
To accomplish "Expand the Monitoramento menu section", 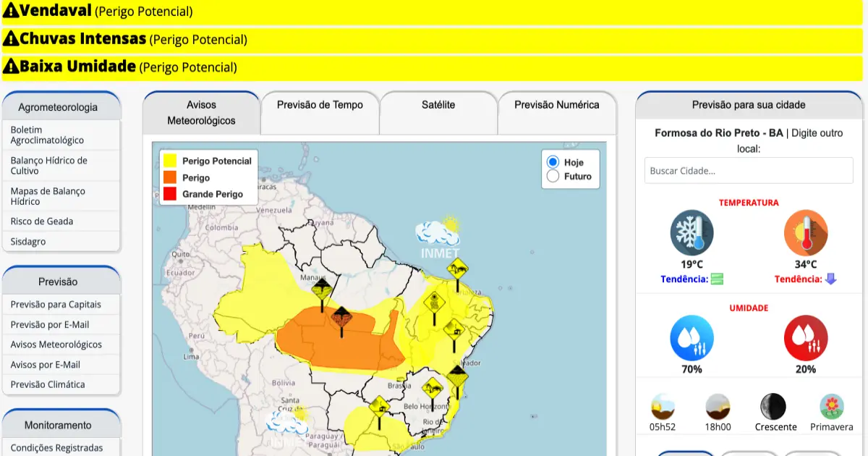I will point(61,425).
